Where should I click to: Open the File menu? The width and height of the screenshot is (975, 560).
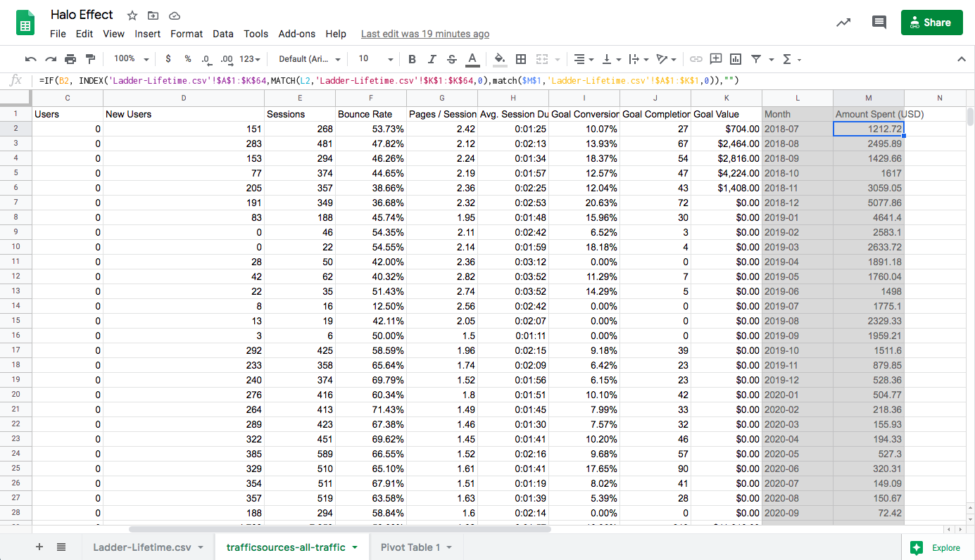click(x=58, y=34)
